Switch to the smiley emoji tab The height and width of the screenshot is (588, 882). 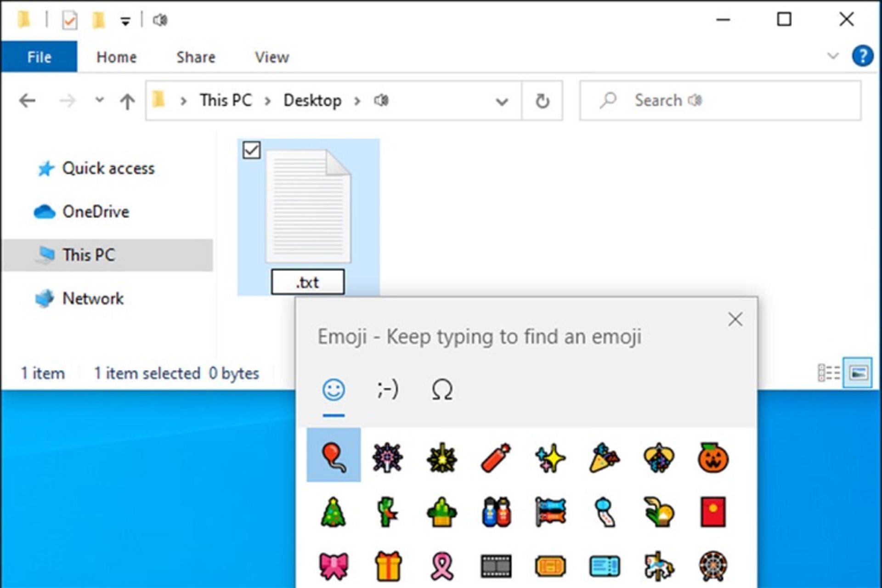point(334,390)
